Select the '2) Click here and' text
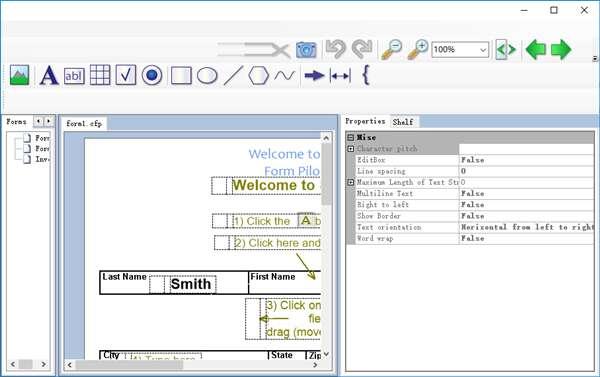 tap(277, 243)
